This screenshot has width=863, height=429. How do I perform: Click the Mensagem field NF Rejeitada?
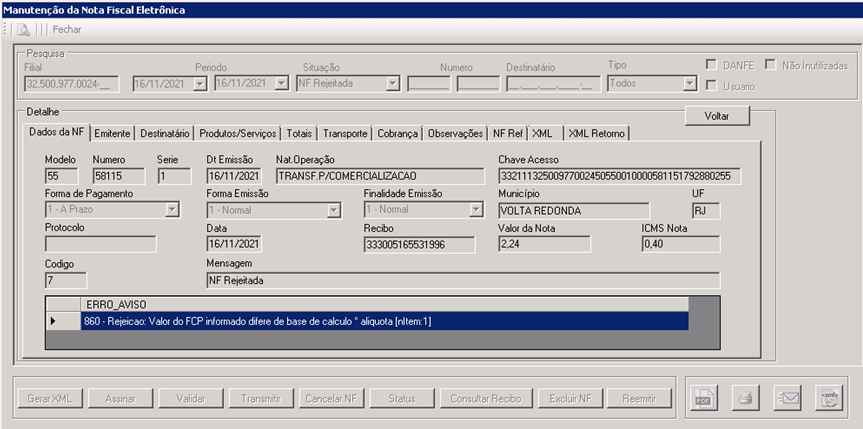463,281
